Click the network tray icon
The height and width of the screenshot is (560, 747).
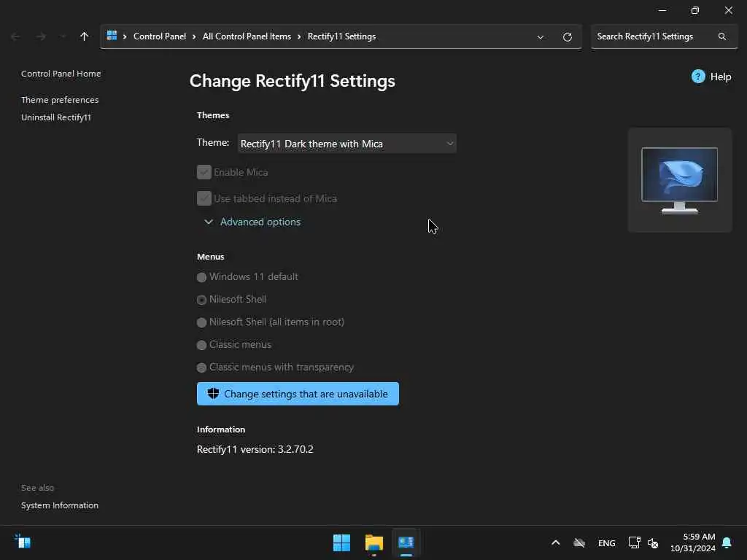coord(634,542)
